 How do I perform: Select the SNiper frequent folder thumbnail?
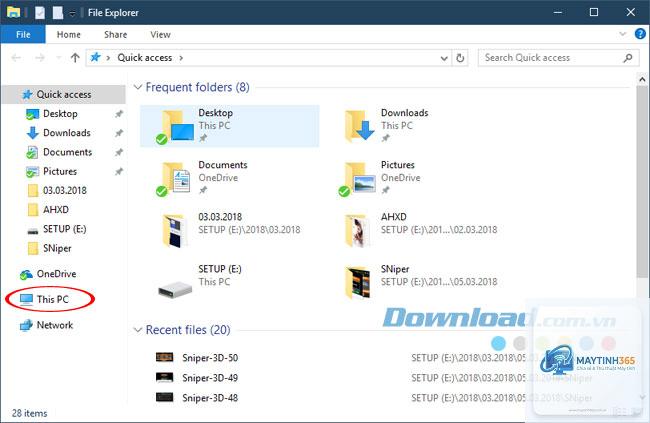point(358,283)
